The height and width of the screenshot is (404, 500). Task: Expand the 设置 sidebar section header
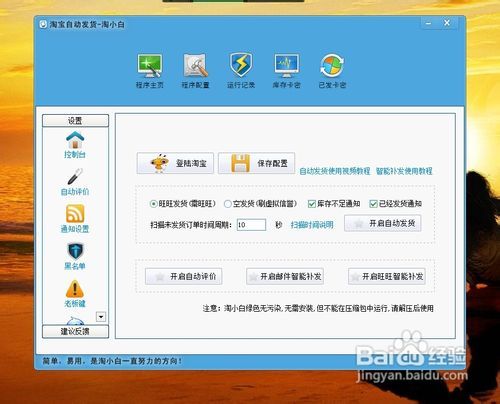75,121
